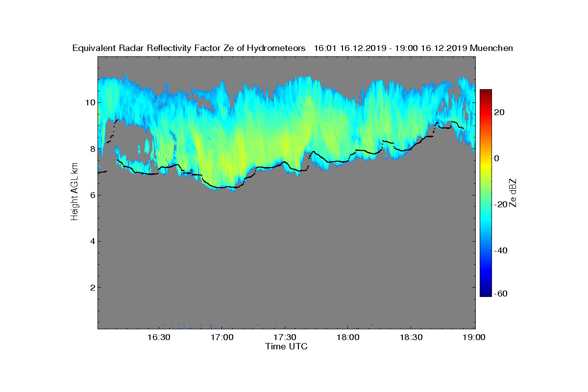Click the Ze reflectivity color bar
Screen dimensions: 588x392
(x=486, y=193)
